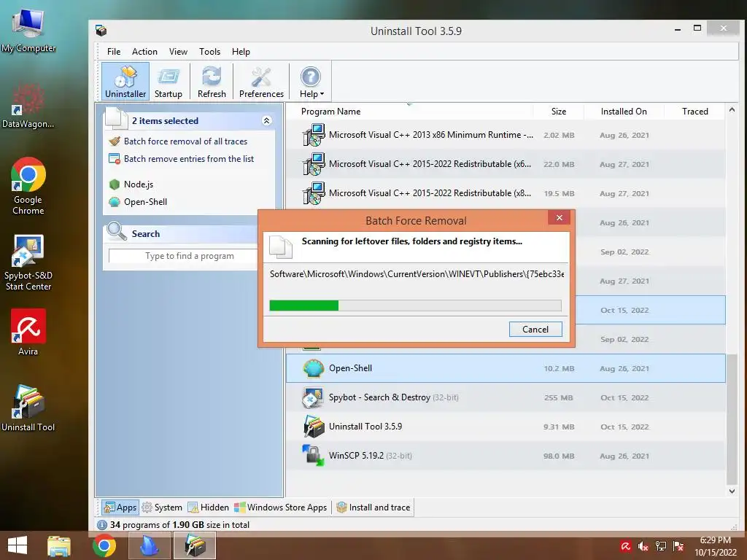
Task: Select the Open-Shell row text
Action: [x=350, y=368]
